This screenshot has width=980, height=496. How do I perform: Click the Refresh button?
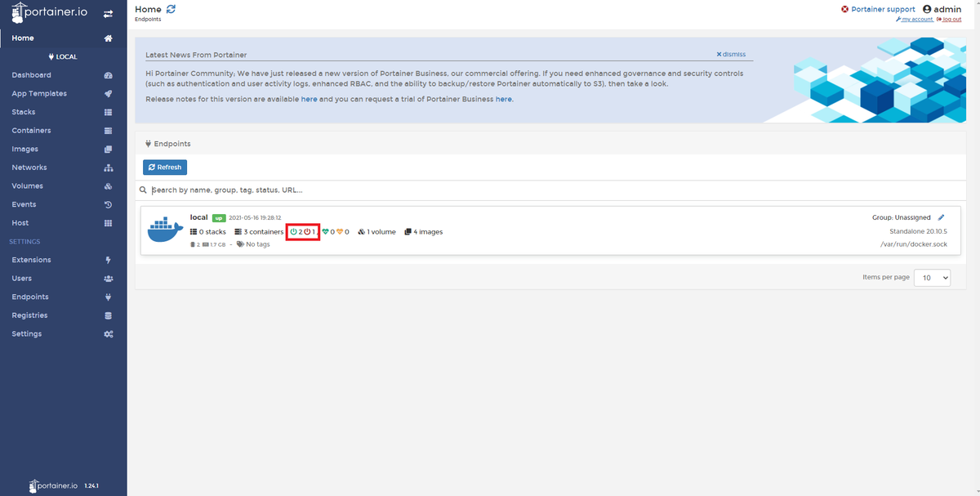165,167
